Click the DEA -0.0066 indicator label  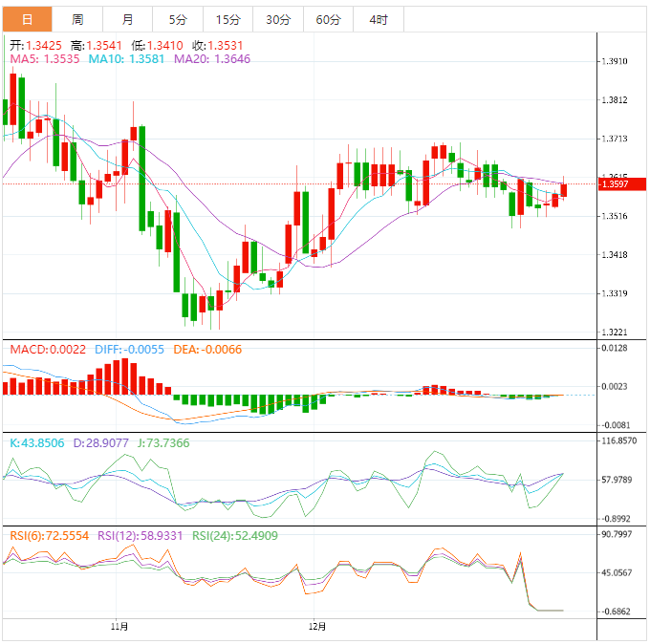point(207,350)
